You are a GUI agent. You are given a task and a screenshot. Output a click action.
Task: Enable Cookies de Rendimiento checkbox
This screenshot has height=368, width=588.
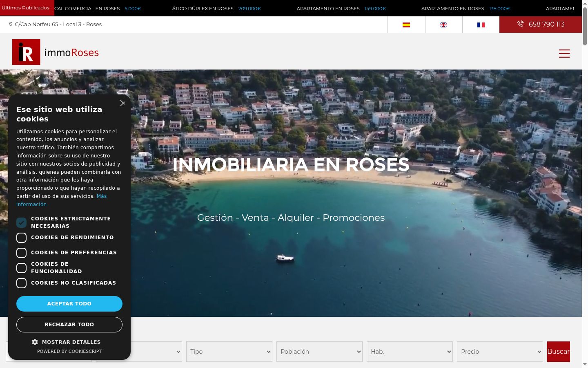coord(21,238)
